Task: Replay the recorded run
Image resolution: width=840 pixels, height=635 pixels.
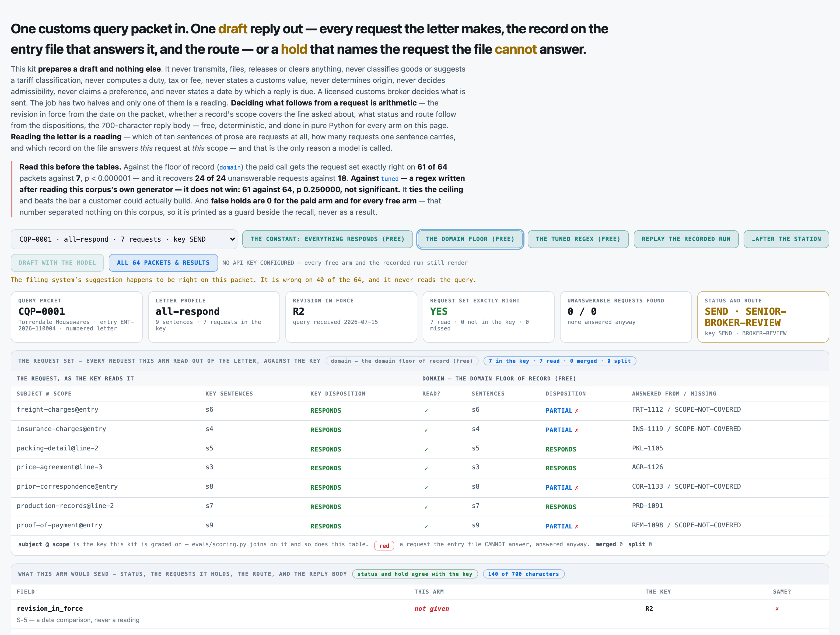Action: (686, 239)
